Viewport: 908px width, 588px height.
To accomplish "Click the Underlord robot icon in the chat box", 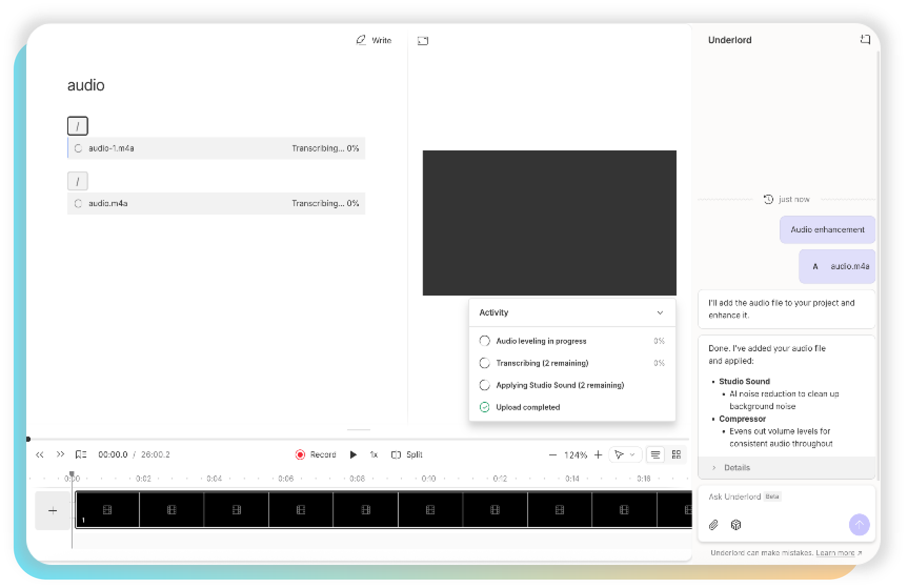I will [736, 524].
